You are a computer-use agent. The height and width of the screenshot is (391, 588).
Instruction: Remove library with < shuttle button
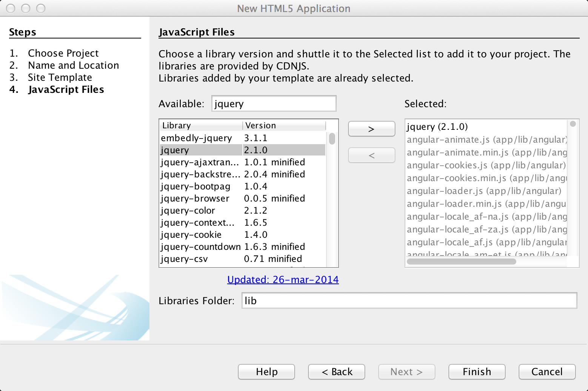pyautogui.click(x=371, y=155)
